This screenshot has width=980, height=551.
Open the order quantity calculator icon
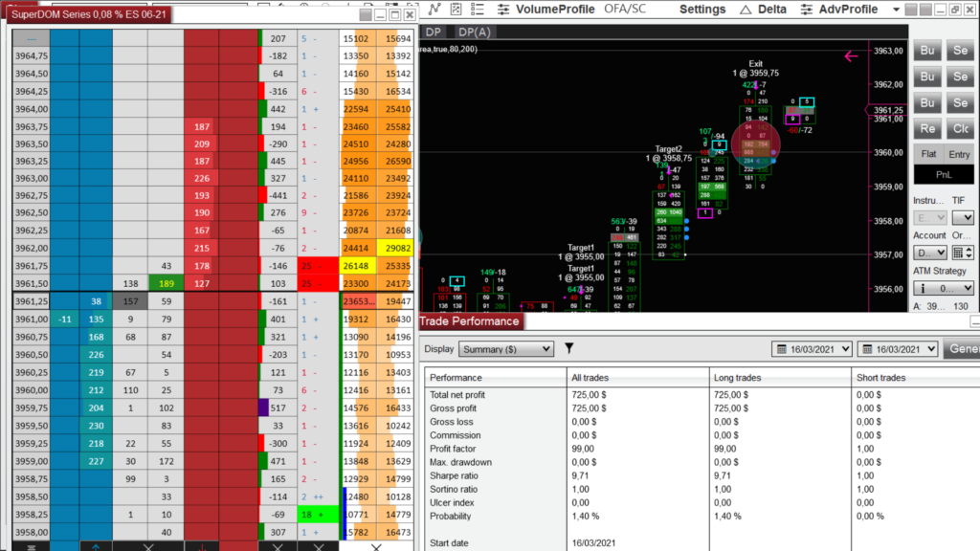pyautogui.click(x=957, y=253)
